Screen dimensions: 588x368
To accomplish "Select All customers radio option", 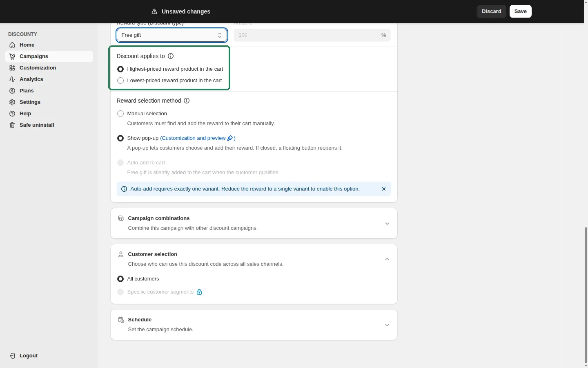I will [x=120, y=279].
